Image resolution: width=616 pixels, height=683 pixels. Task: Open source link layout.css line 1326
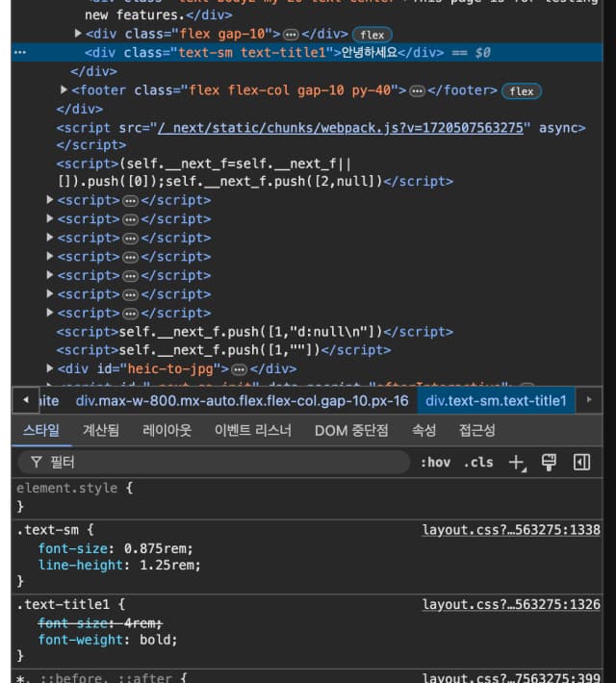point(511,604)
